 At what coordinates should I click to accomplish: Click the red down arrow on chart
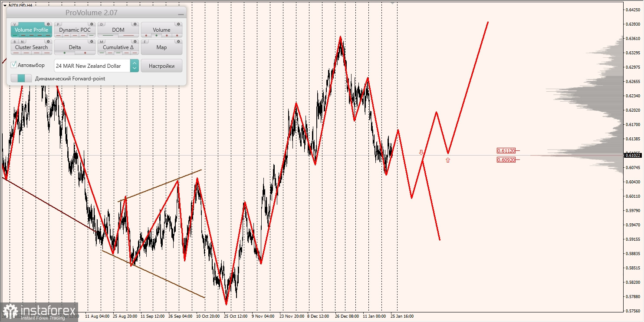tap(421, 153)
